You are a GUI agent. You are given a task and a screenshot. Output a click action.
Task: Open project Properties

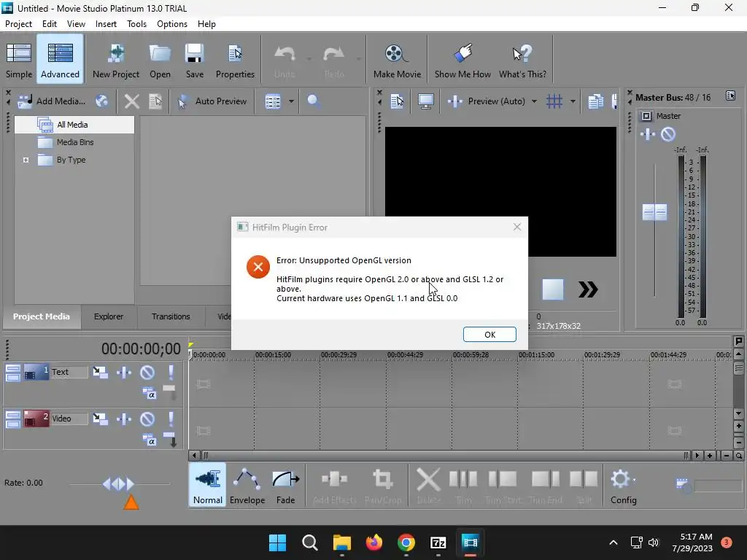[x=235, y=60]
